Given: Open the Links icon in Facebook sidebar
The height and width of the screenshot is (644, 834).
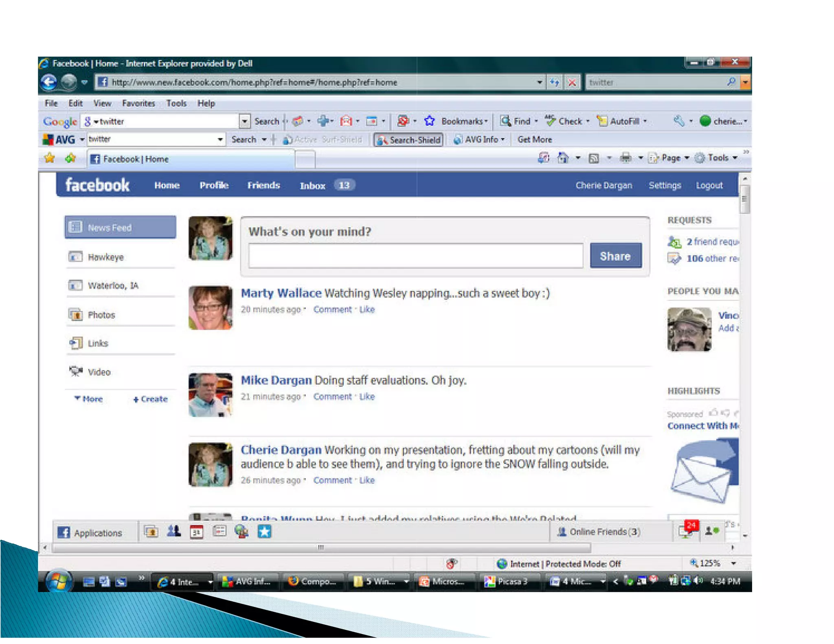Looking at the screenshot, I should point(75,343).
